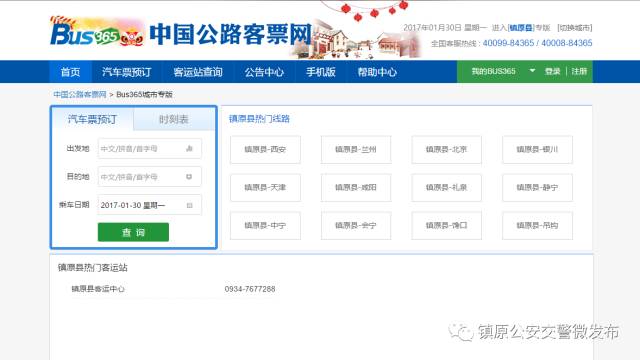
Task: Select route ending in 口, third row
Action: point(447,226)
